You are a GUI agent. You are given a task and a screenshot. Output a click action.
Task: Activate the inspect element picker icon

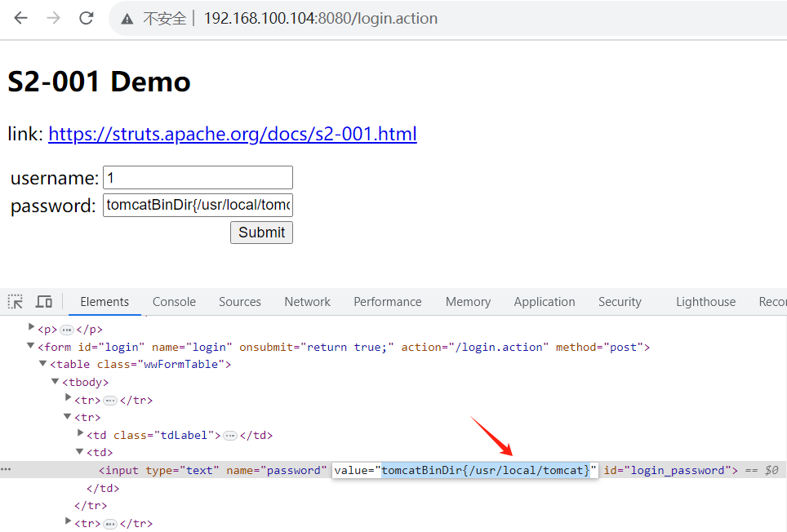tap(16, 302)
